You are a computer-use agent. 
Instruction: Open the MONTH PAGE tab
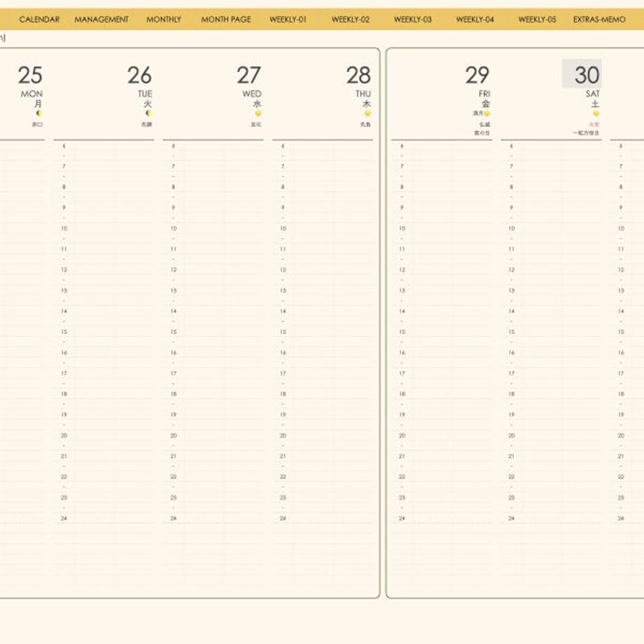point(226,20)
